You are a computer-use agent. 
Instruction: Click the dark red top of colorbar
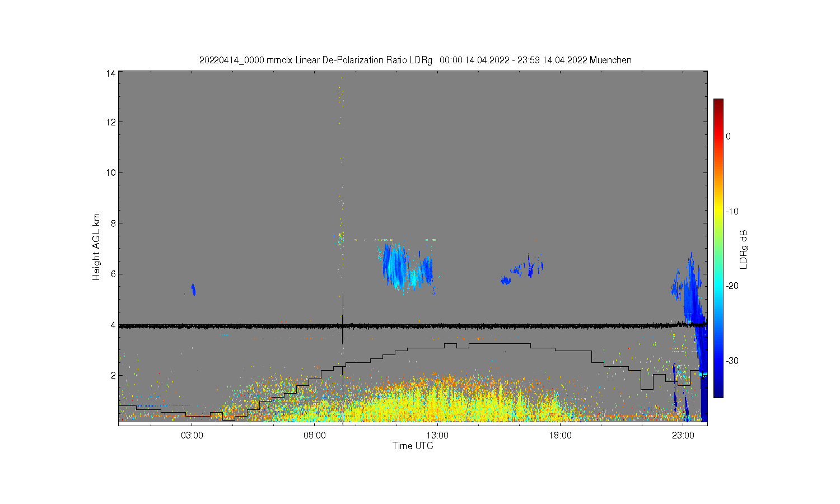718,104
